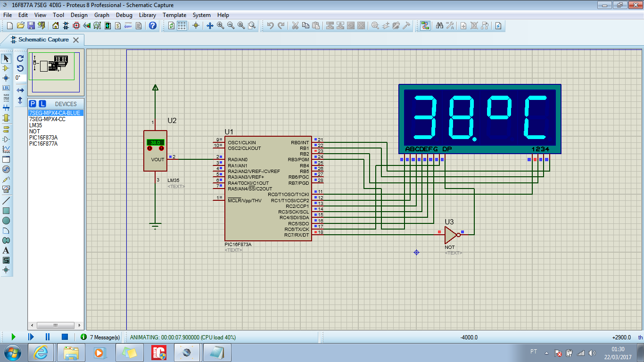Click the Y-Mirror vertical flip icon

click(x=20, y=100)
